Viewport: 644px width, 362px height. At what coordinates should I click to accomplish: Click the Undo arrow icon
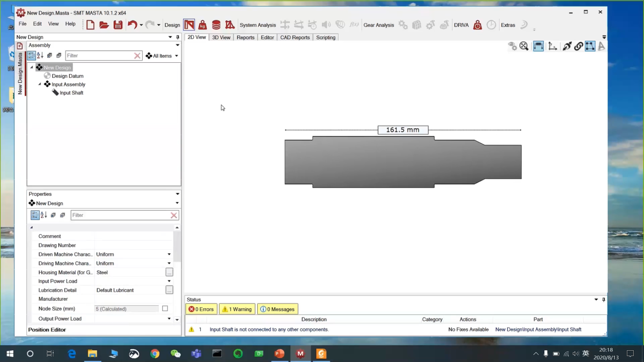pyautogui.click(x=132, y=25)
